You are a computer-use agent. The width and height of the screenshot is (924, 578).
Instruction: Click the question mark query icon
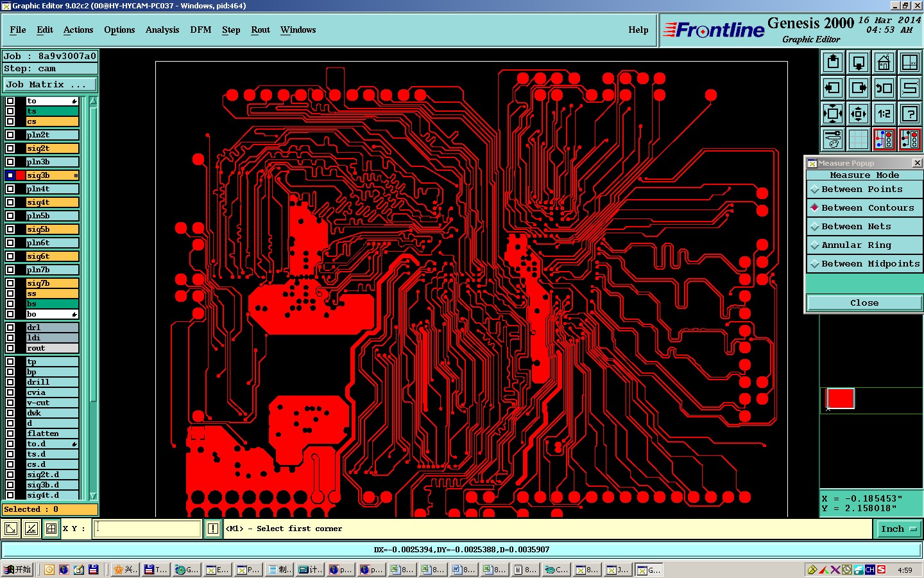click(x=910, y=114)
